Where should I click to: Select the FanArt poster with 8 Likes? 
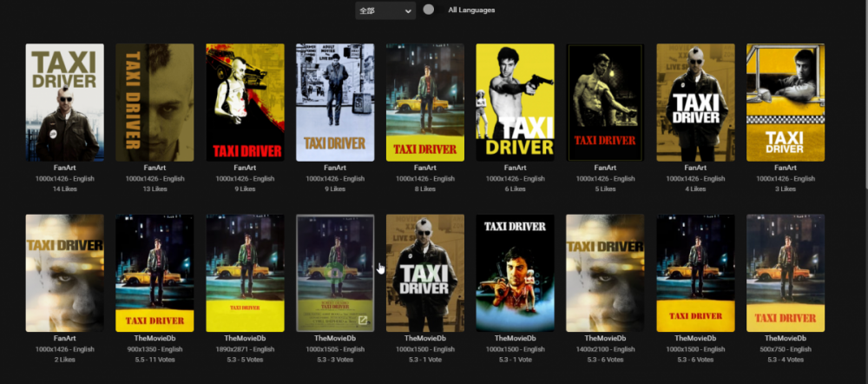pos(425,103)
